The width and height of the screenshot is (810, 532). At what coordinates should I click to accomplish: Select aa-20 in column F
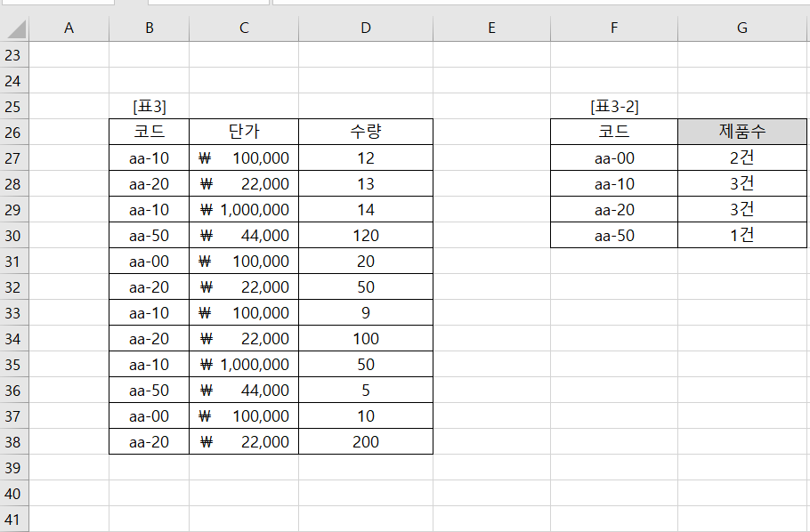(x=614, y=210)
